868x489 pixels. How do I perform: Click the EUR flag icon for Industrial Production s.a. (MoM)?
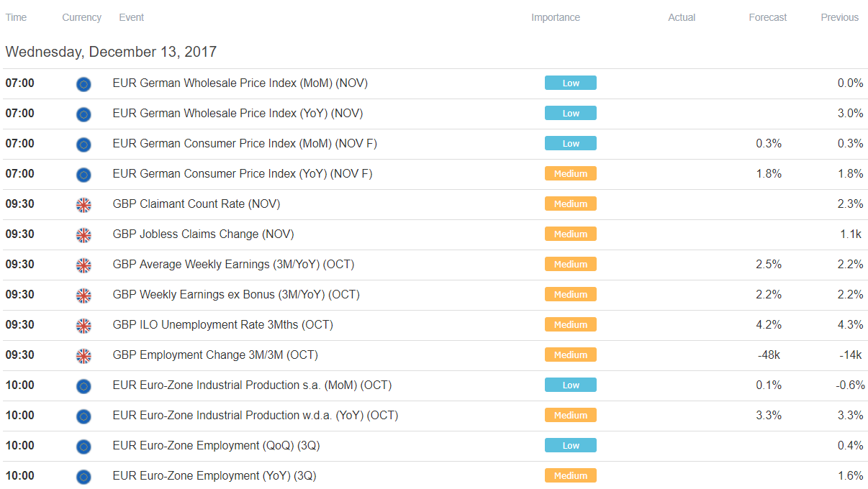(83, 386)
